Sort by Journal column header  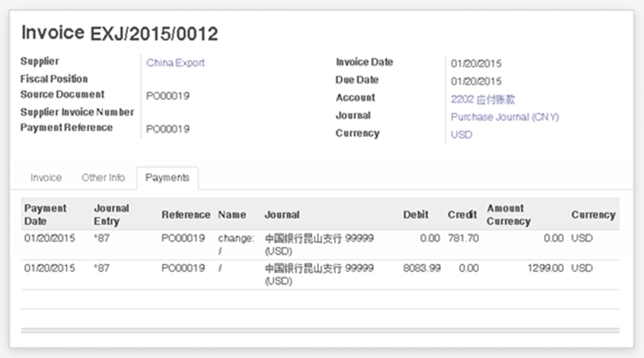[282, 214]
